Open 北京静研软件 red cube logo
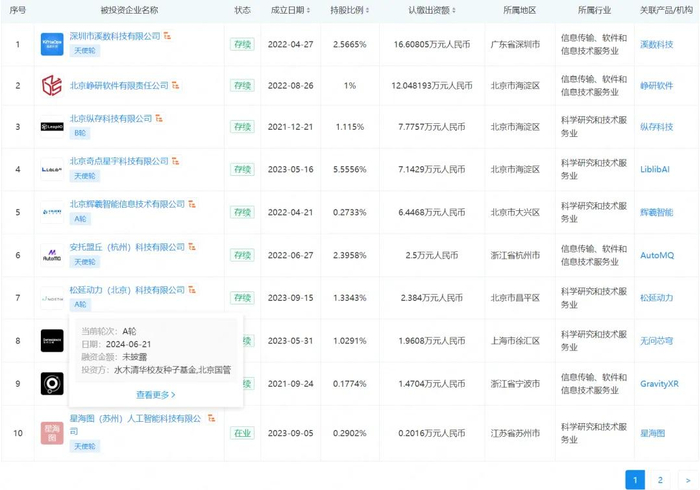700x490 pixels. pyautogui.click(x=52, y=85)
